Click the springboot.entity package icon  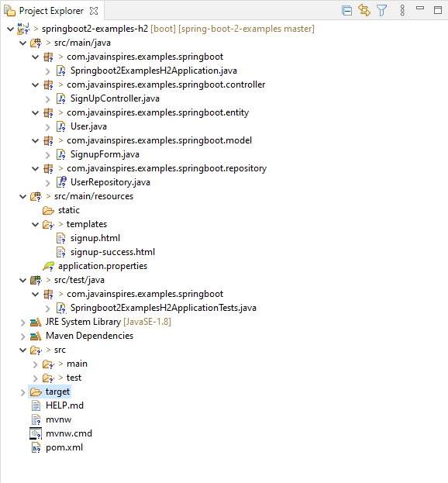[x=48, y=112]
